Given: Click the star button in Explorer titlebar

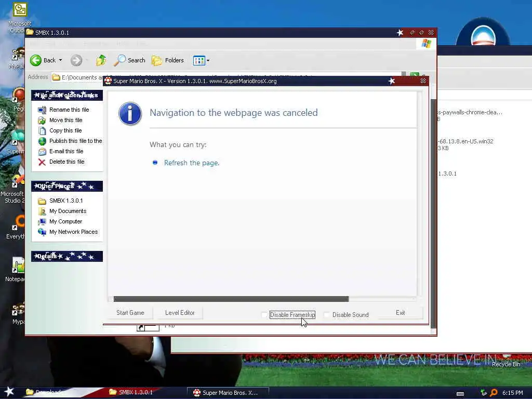Looking at the screenshot, I should (x=401, y=33).
